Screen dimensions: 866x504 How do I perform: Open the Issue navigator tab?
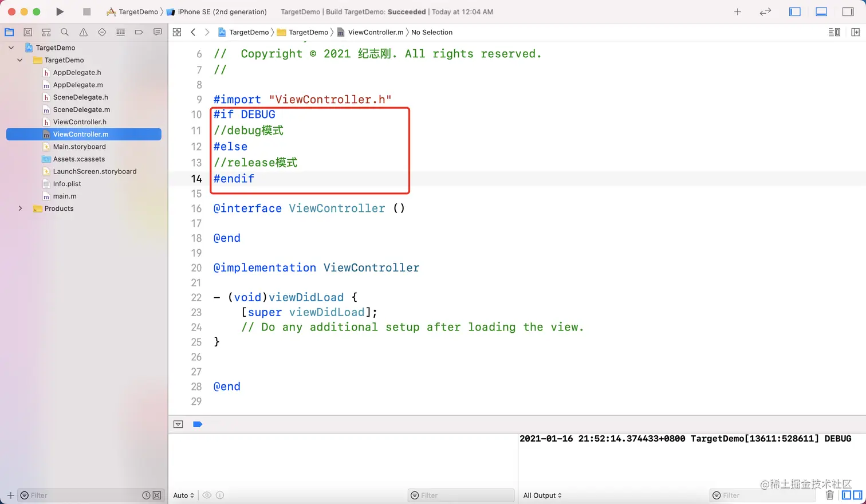(84, 32)
